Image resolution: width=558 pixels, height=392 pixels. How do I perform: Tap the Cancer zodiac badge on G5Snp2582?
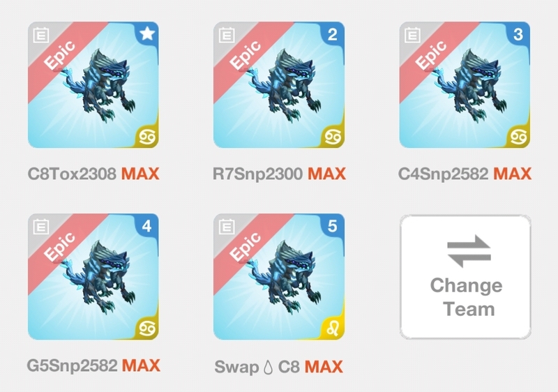(147, 329)
